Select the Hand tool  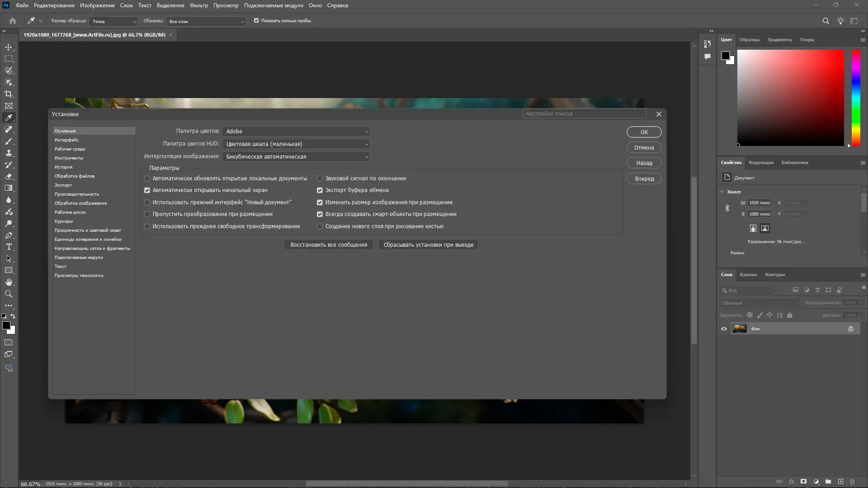click(x=9, y=282)
